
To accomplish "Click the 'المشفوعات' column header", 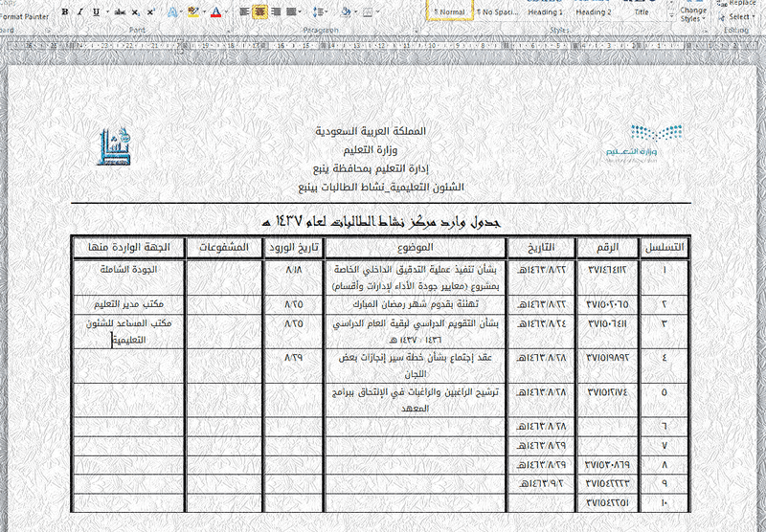I will tap(224, 248).
